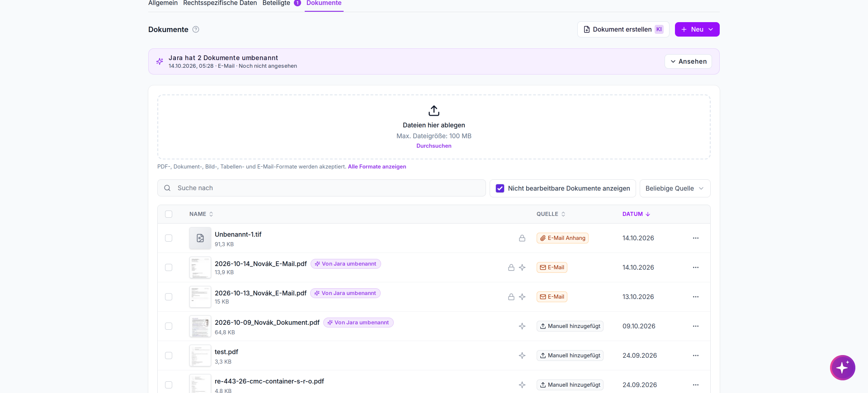Click sparkle icon for 2026-10-14_Novák_E-Mail.pdf
The image size is (868, 393).
point(522,267)
